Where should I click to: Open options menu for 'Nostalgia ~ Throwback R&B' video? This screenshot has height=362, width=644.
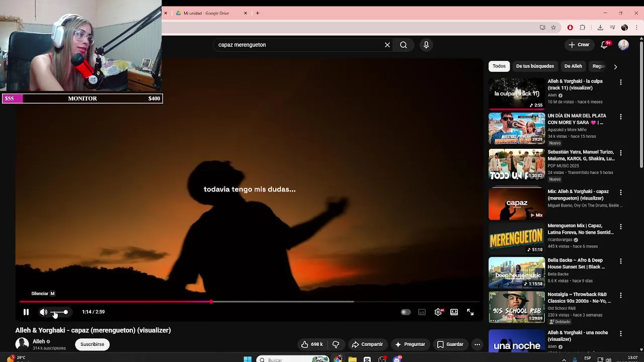coord(620,295)
